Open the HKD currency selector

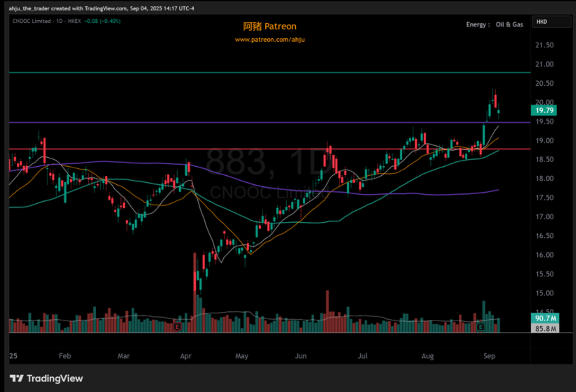point(551,22)
